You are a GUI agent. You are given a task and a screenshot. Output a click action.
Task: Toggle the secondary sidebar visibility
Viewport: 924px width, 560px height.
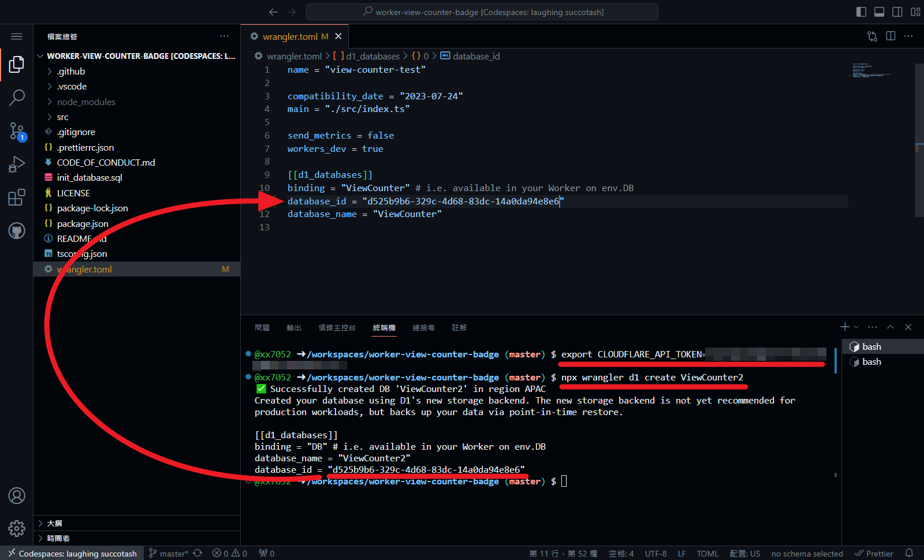pos(897,12)
